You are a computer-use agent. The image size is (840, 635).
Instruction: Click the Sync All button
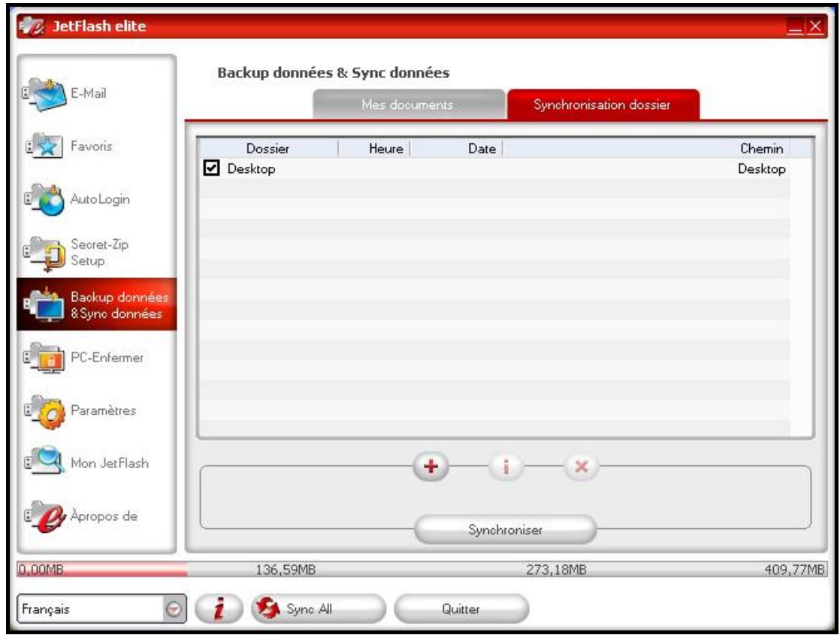[319, 609]
